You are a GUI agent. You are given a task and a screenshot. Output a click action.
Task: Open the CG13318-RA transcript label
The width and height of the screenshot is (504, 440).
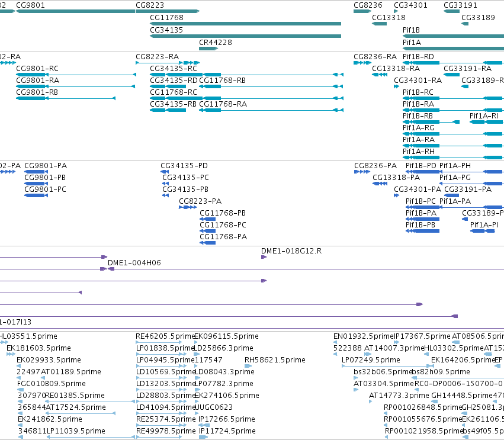click(396, 69)
